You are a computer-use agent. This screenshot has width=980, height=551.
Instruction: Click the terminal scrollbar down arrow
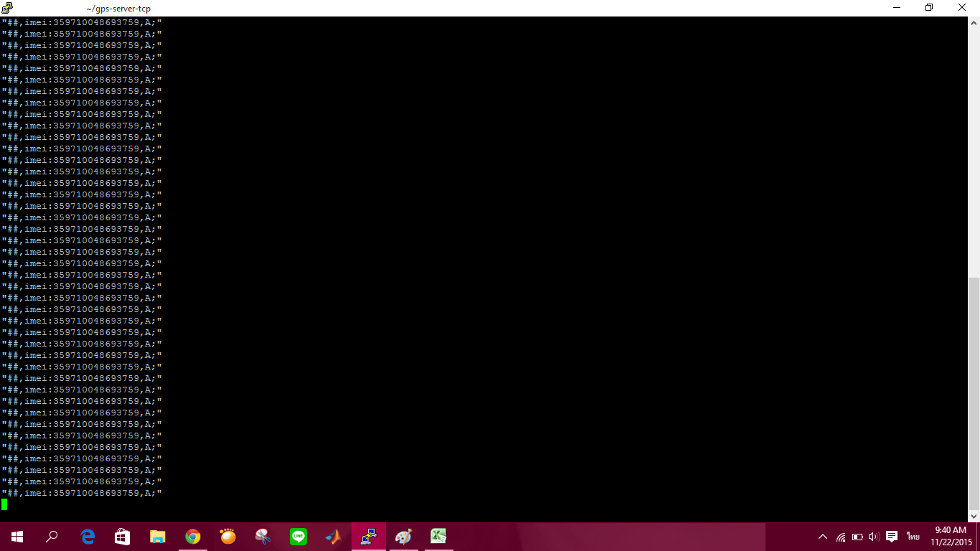tap(974, 516)
